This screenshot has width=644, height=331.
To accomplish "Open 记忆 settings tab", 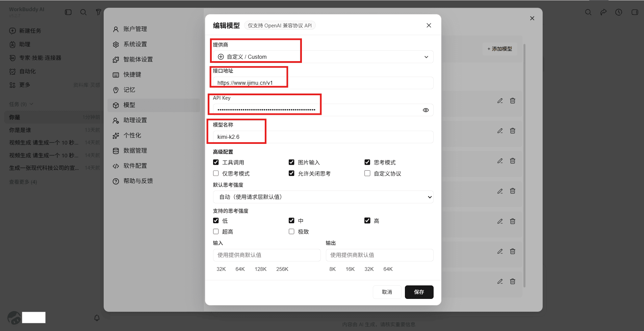I will (x=154, y=90).
